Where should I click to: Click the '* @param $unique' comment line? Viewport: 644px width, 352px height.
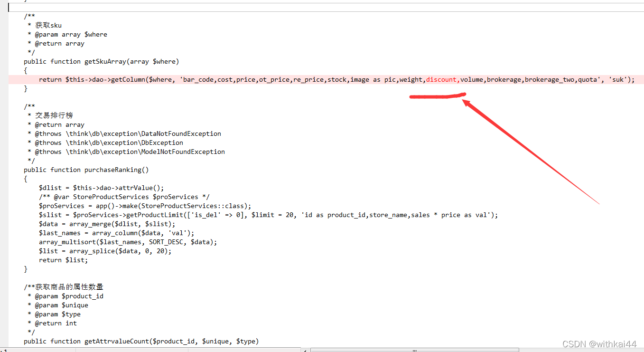click(x=58, y=305)
